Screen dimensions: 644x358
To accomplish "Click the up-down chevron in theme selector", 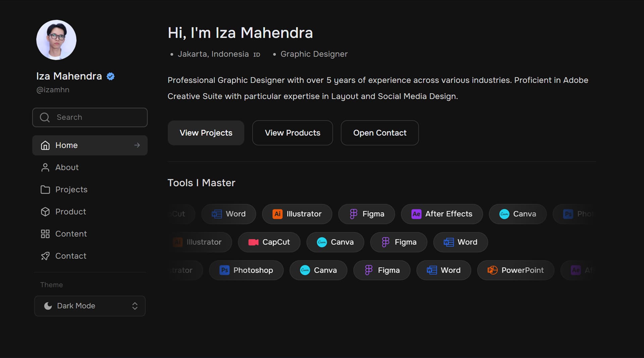I will click(135, 306).
